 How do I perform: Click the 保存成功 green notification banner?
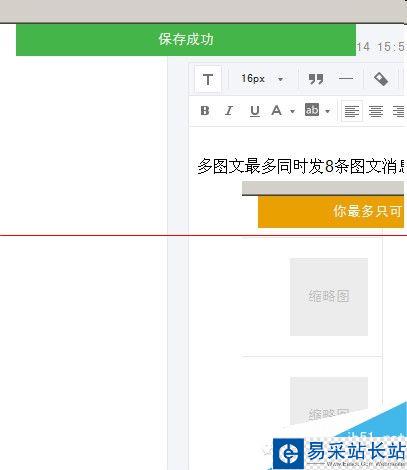tap(186, 40)
